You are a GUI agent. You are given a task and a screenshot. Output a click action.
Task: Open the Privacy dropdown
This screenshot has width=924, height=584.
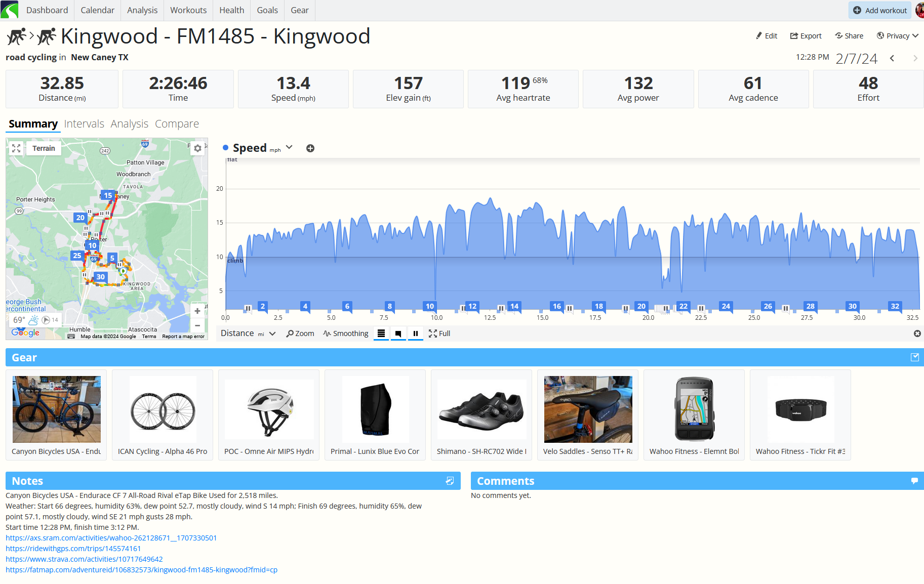point(897,36)
